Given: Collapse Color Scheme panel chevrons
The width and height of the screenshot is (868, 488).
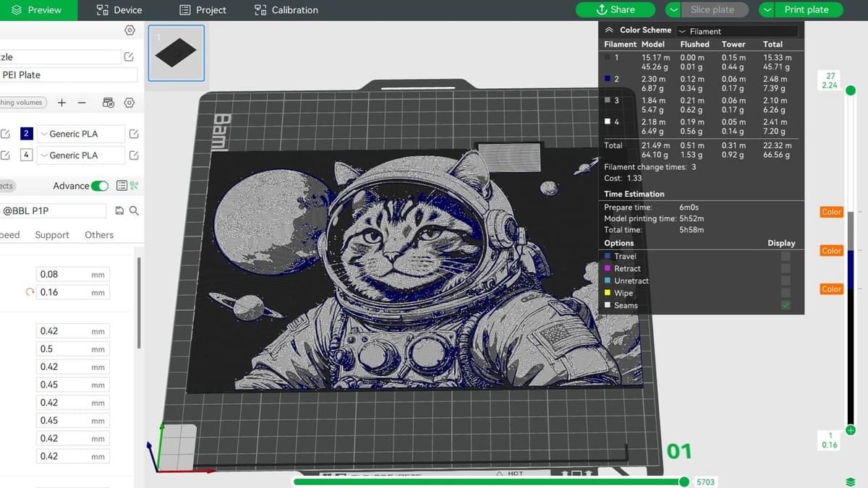Looking at the screenshot, I should point(609,30).
